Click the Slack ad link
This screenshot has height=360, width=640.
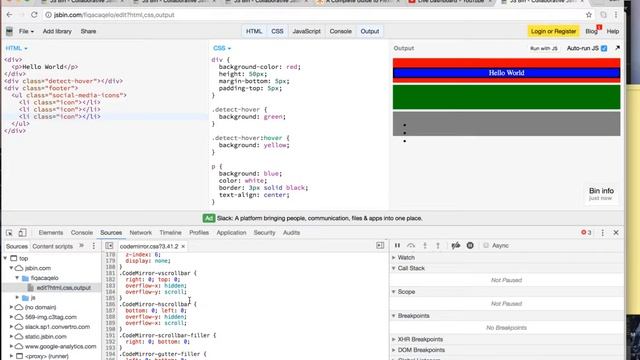pos(320,218)
